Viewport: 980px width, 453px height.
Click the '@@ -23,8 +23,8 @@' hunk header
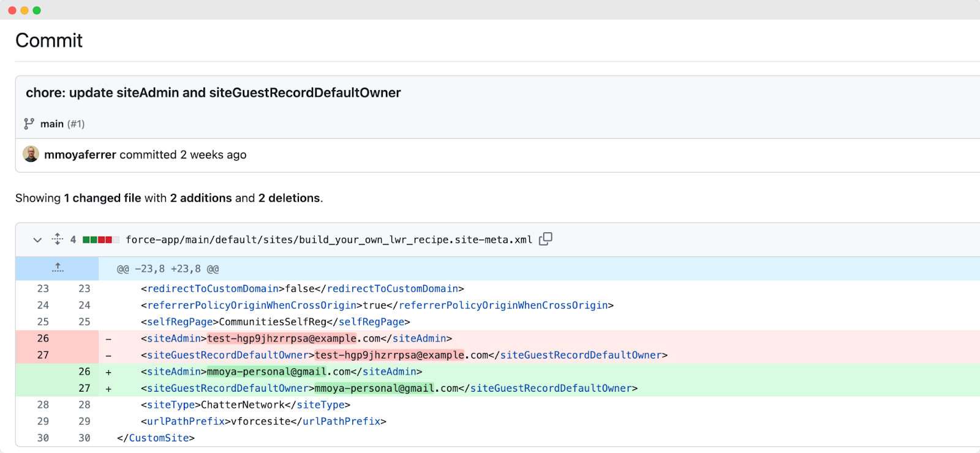click(x=168, y=268)
